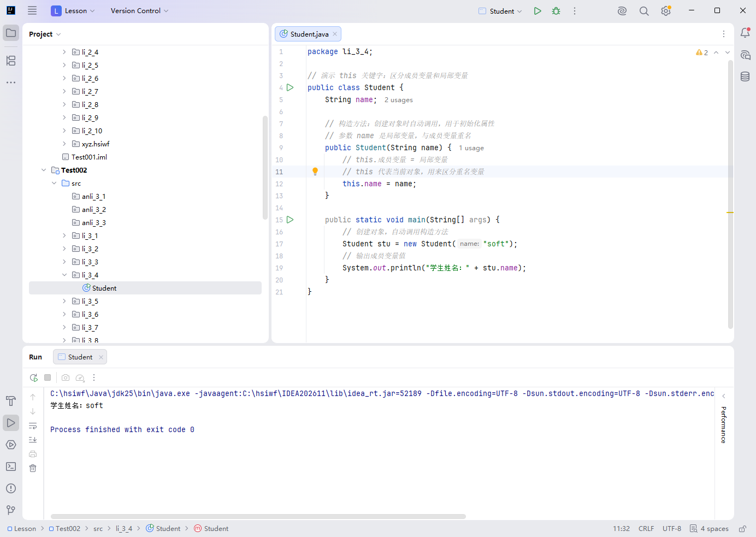This screenshot has width=756, height=537.
Task: Open Project view mode dropdown
Action: point(45,34)
